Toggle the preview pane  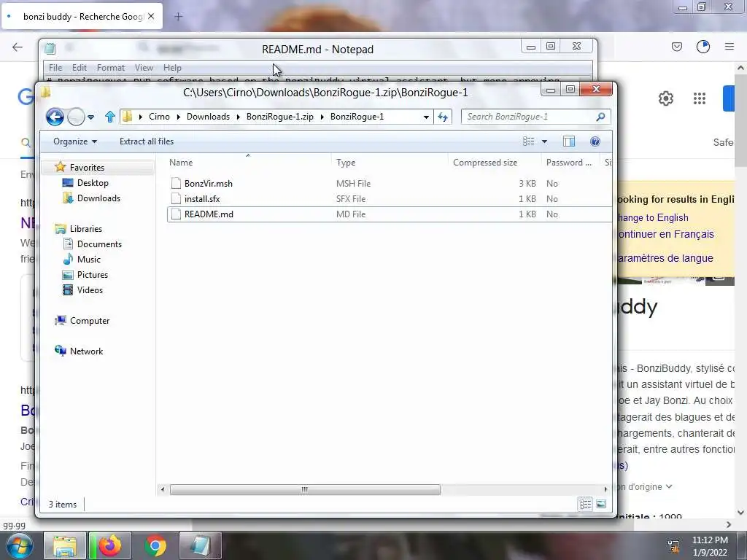pos(569,141)
